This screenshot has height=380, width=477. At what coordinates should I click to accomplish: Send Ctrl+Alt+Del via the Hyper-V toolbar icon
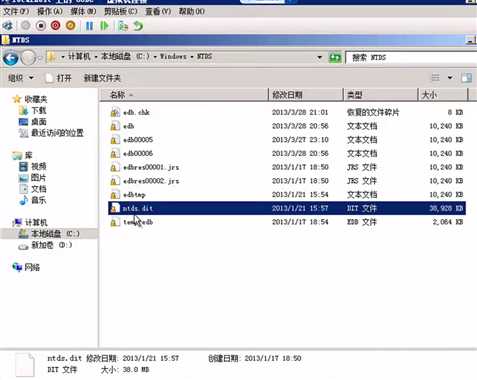pyautogui.click(x=8, y=26)
